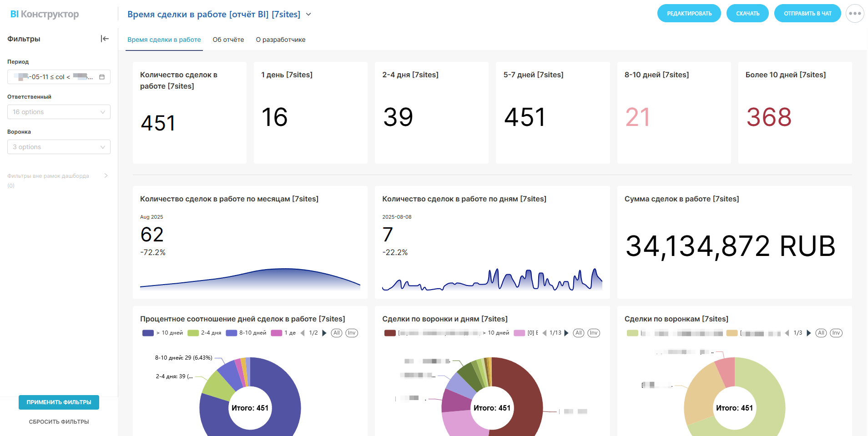Image resolution: width=868 pixels, height=436 pixels.
Task: Go to next legend page in Процентное соотношение chart
Action: (x=324, y=333)
